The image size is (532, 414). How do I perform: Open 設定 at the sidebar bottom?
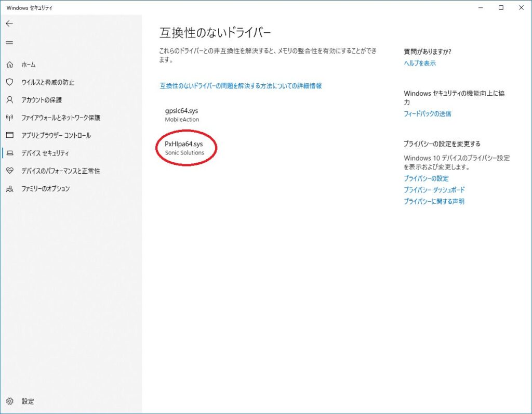[28, 402]
